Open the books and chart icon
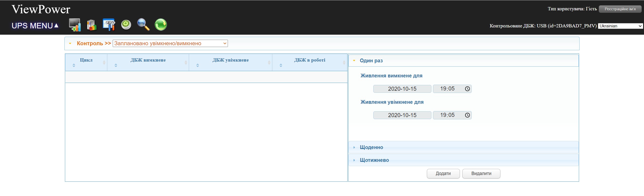The image size is (644, 196). (x=92, y=25)
